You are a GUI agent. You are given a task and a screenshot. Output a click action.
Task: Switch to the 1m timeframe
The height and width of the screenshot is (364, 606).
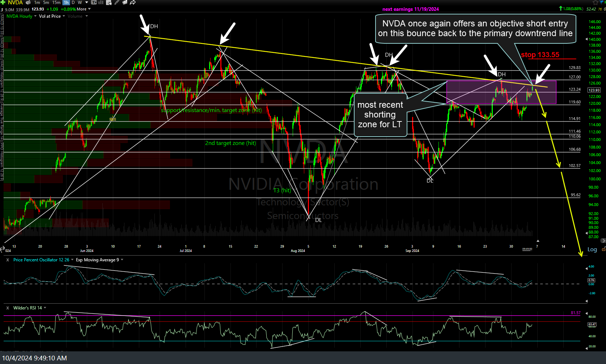click(37, 3)
